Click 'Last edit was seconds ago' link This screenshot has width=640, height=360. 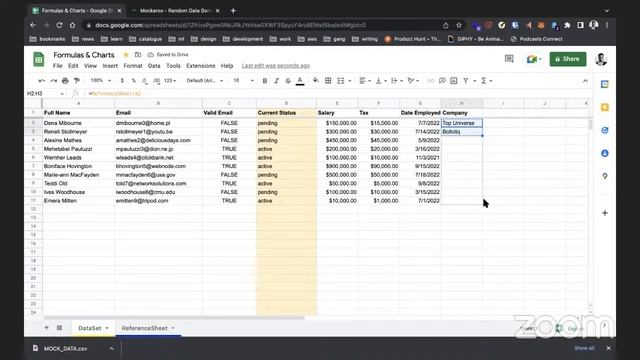(276, 66)
